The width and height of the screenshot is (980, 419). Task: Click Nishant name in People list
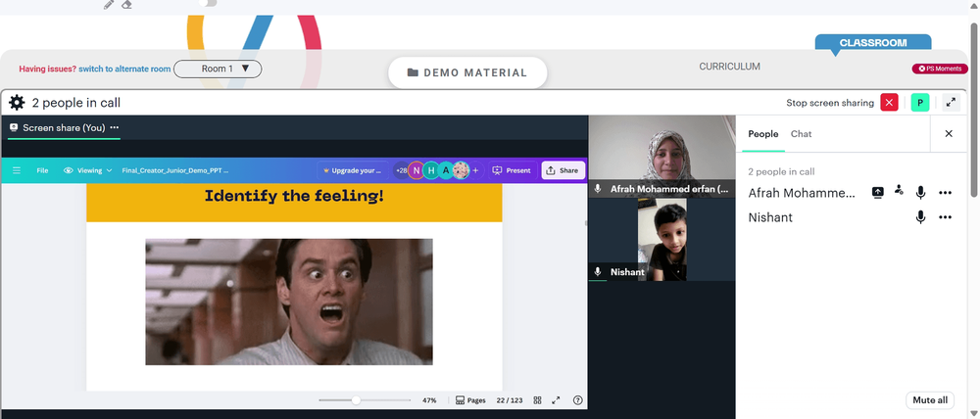coord(770,217)
